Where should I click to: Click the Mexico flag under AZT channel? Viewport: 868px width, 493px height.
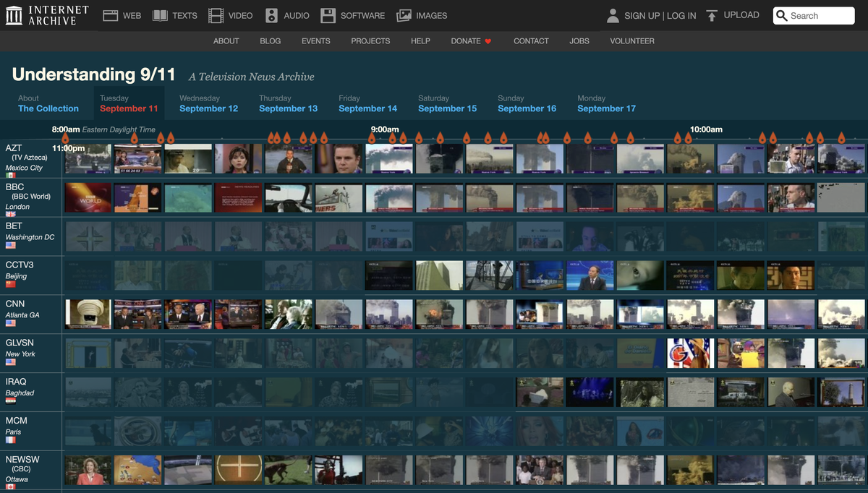tap(11, 174)
